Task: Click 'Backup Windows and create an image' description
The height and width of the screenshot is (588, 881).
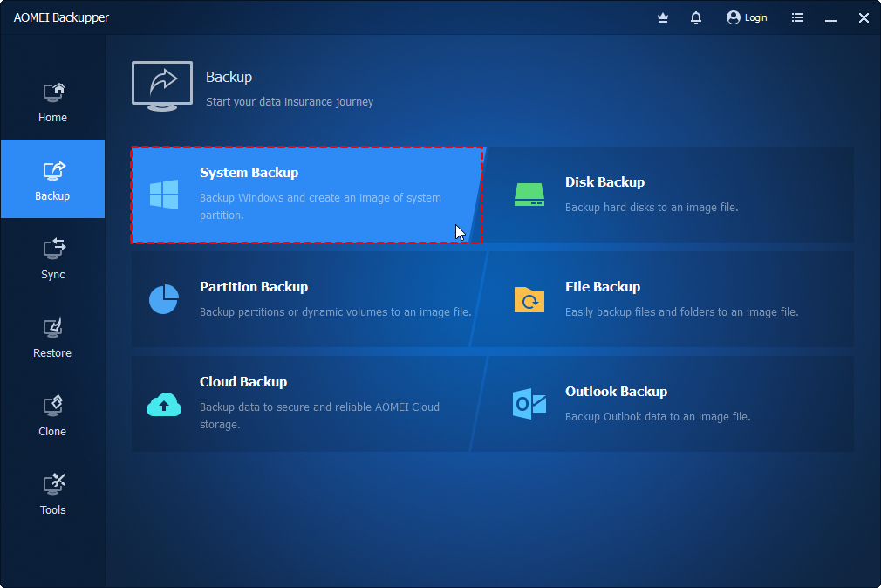Action: tap(320, 206)
